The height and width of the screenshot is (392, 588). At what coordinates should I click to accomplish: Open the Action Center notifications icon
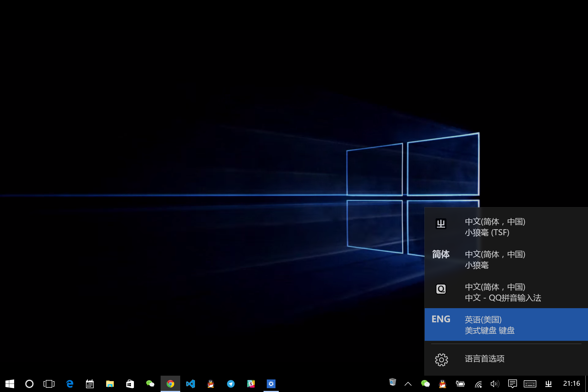click(x=513, y=384)
